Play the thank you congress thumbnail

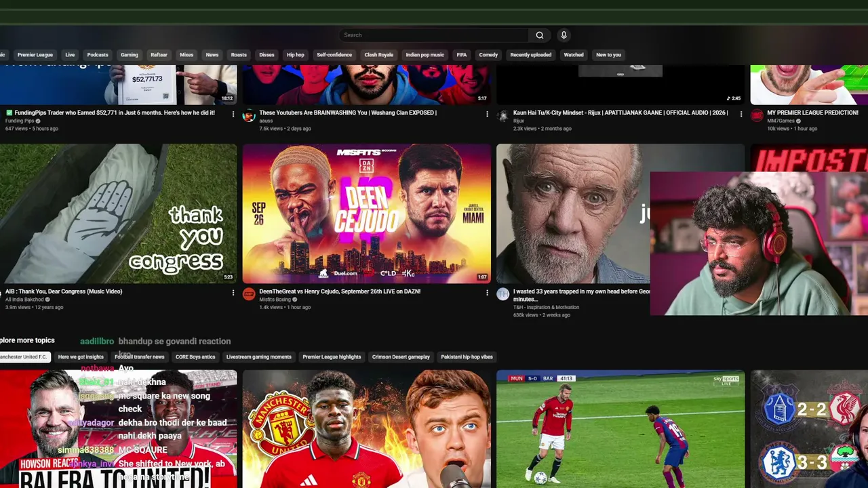(118, 213)
